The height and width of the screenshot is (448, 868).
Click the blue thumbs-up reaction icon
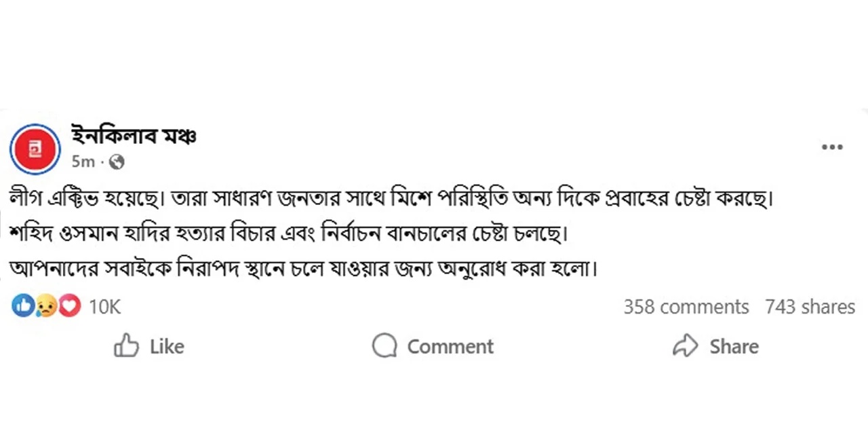(x=22, y=307)
